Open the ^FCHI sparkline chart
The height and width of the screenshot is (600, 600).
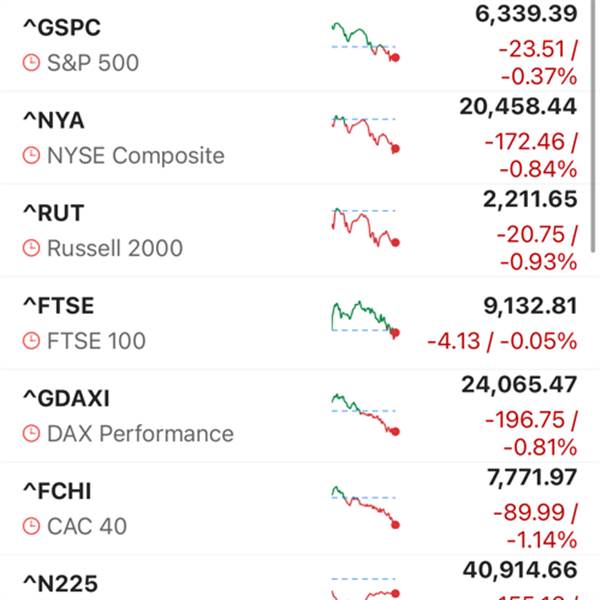click(x=365, y=507)
